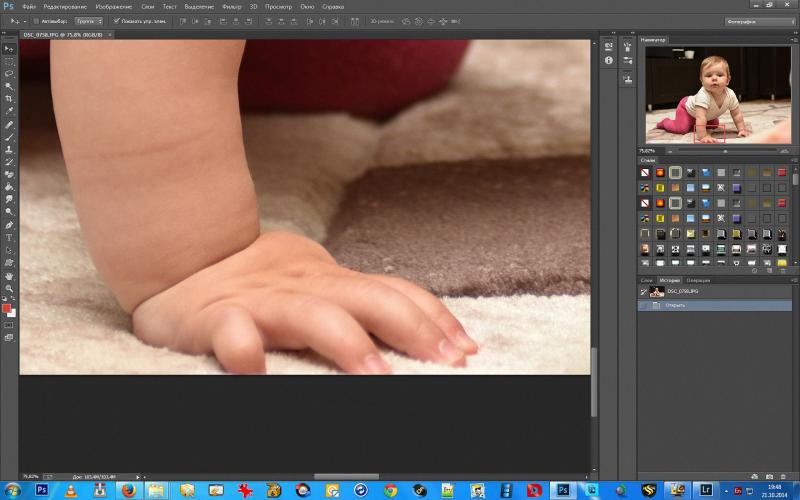
Task: Click the zoom percentage field in status bar
Action: tap(31, 477)
